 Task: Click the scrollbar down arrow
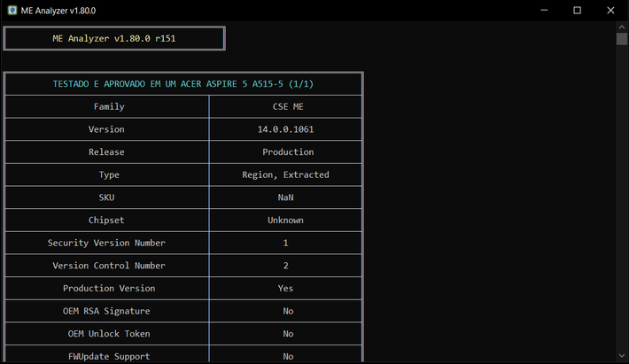pos(622,355)
